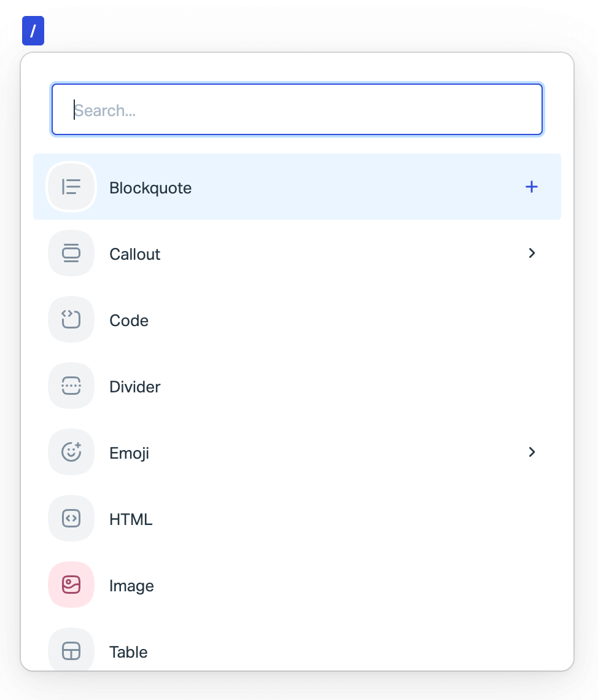Select the Blockquote menu entry
This screenshot has width=598, height=700.
[297, 187]
